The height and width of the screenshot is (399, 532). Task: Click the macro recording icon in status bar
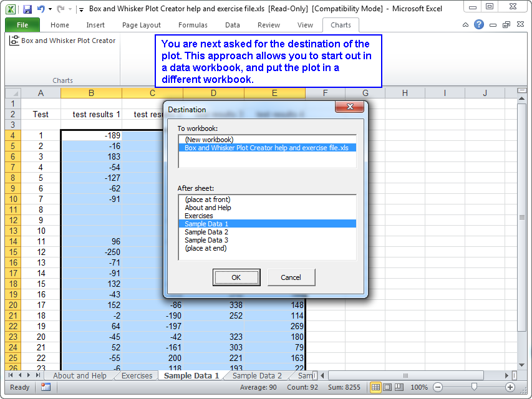46,387
